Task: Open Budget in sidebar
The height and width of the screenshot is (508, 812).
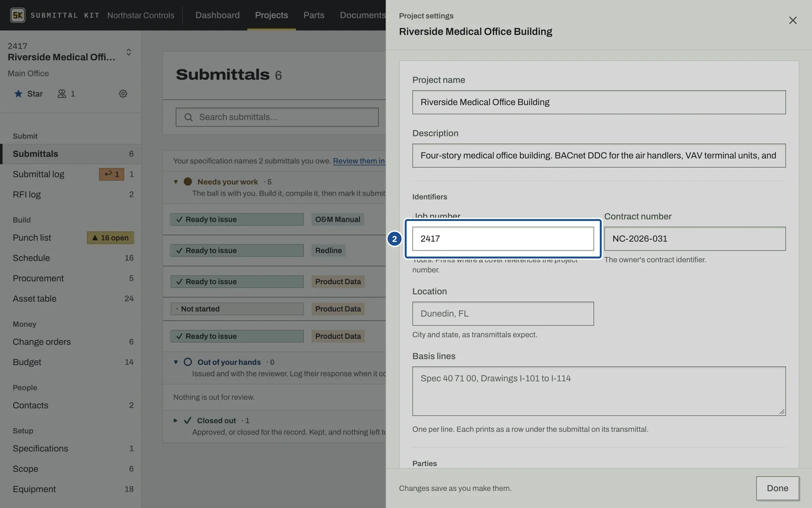Action: pyautogui.click(x=71, y=362)
